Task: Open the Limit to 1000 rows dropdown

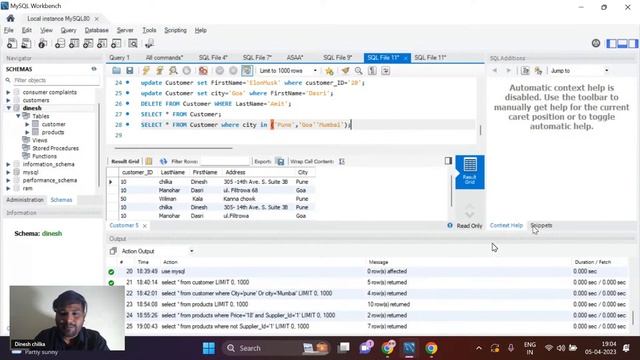Action: coord(288,71)
